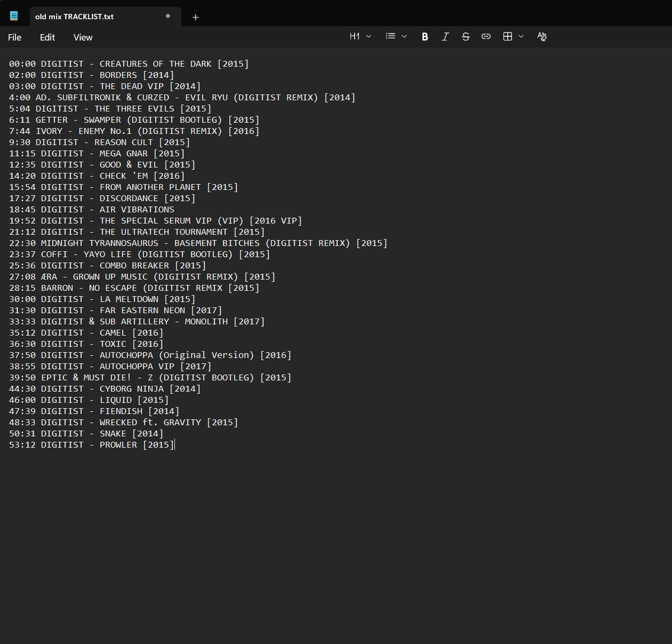Click the DISCORDANCE line
672x644 pixels.
point(102,198)
